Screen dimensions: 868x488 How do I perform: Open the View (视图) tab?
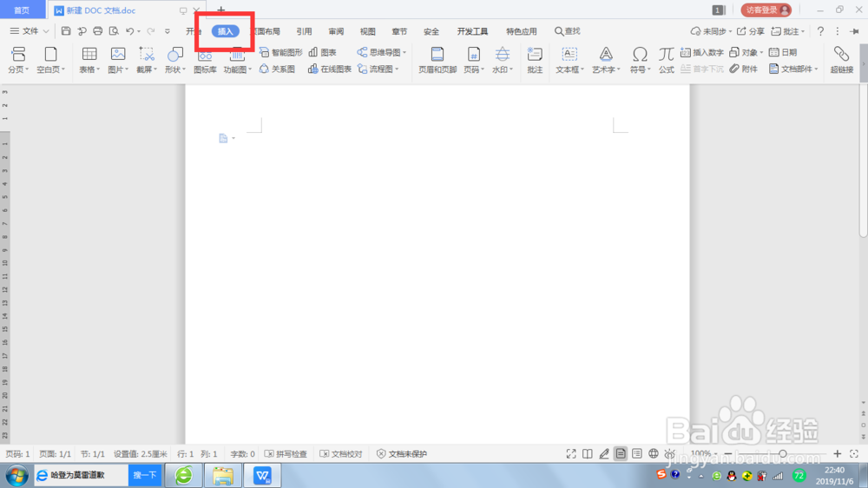tap(367, 31)
